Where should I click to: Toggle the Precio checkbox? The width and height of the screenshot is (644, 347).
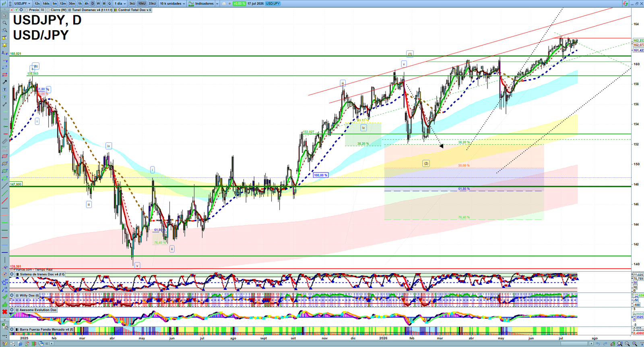pos(27,10)
